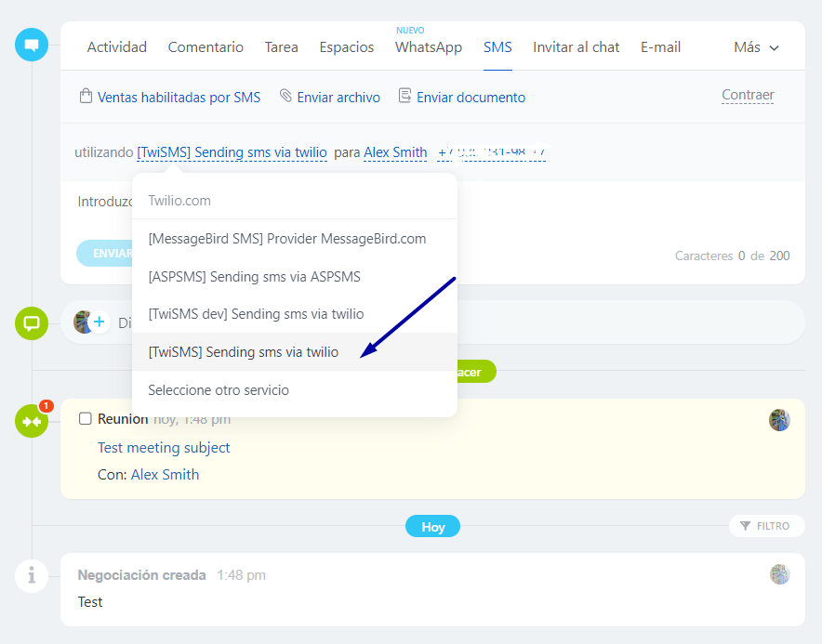
Task: Open the Test meeting subject link
Action: 164,448
